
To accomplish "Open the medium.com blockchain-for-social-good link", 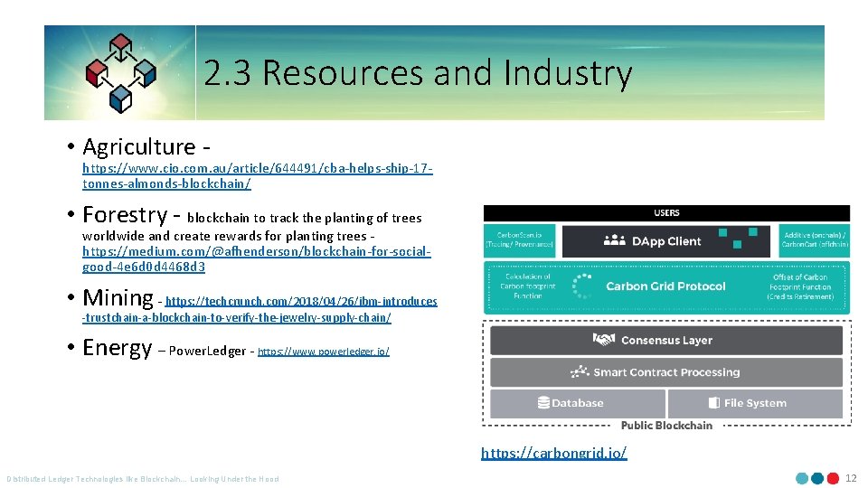I will (256, 259).
